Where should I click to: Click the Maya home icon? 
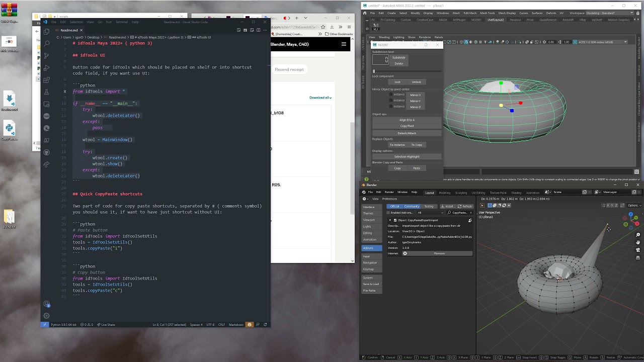(366, 13)
